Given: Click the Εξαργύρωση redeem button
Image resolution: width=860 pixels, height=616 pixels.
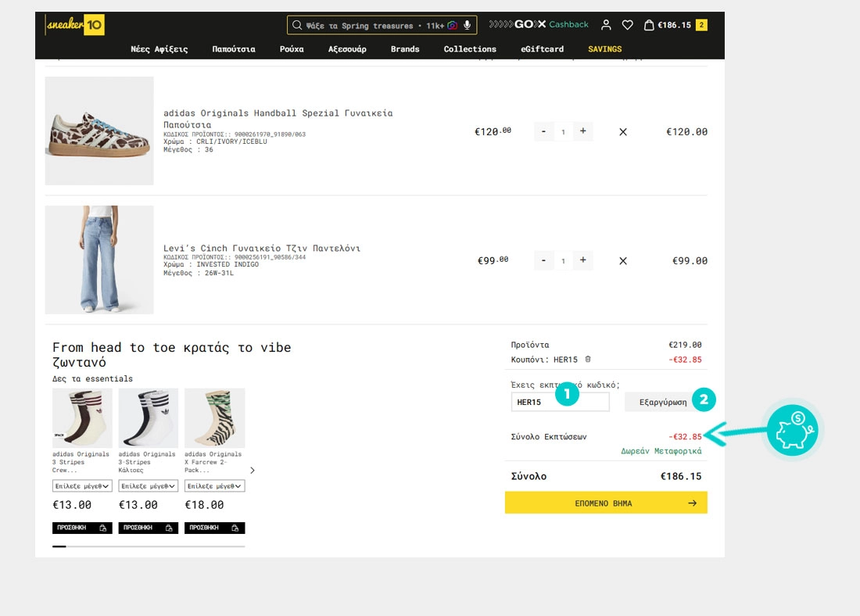Looking at the screenshot, I should pyautogui.click(x=662, y=402).
